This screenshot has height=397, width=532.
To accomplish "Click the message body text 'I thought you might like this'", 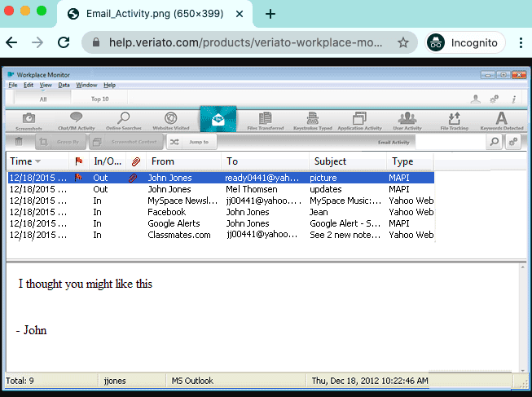I will coord(86,284).
